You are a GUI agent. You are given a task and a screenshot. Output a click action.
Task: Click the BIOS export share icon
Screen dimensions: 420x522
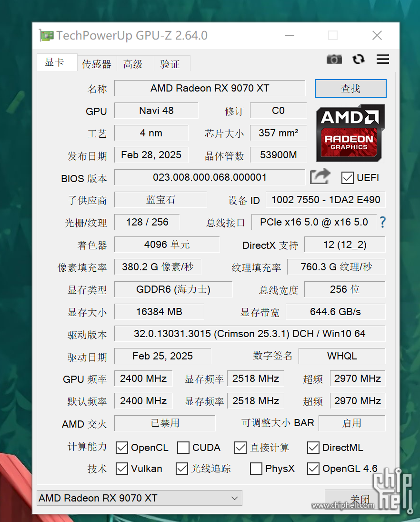(320, 176)
